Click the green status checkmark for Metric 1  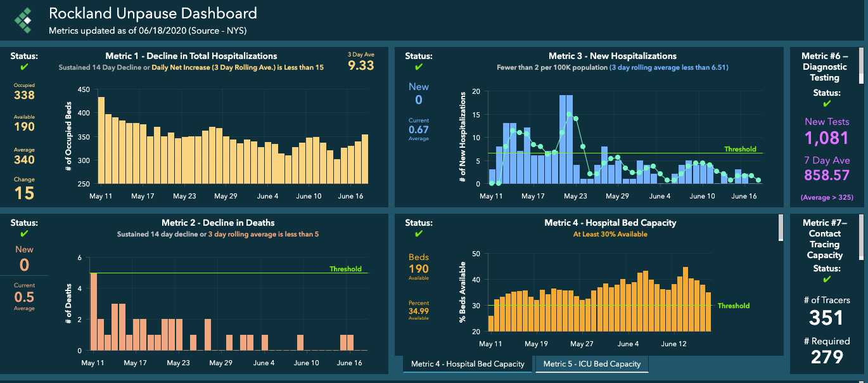[24, 67]
